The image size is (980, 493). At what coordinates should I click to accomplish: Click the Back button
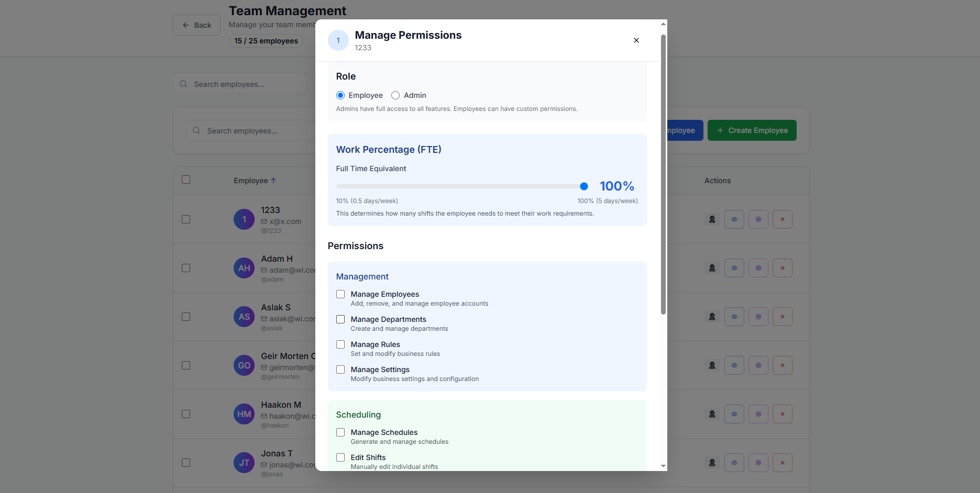click(196, 25)
